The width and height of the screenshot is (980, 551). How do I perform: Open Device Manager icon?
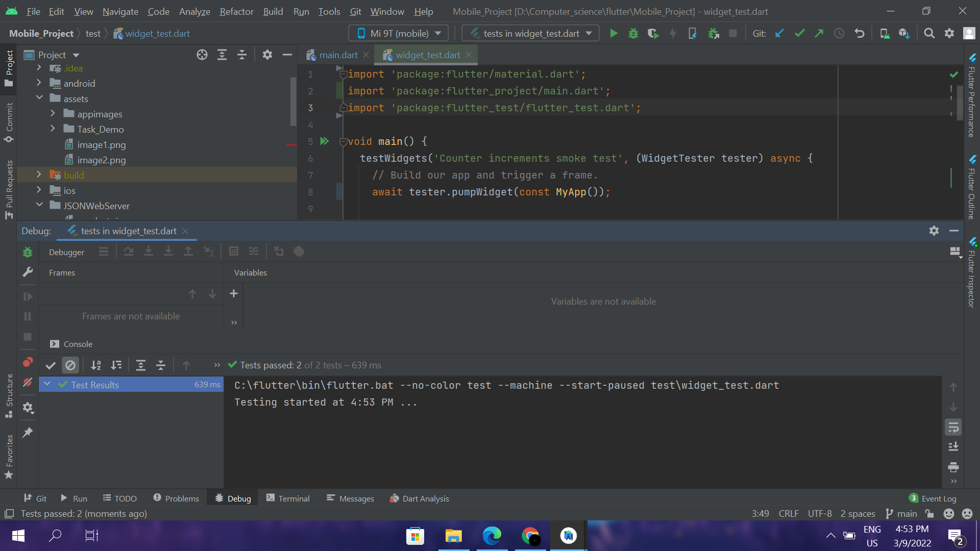coord(885,34)
